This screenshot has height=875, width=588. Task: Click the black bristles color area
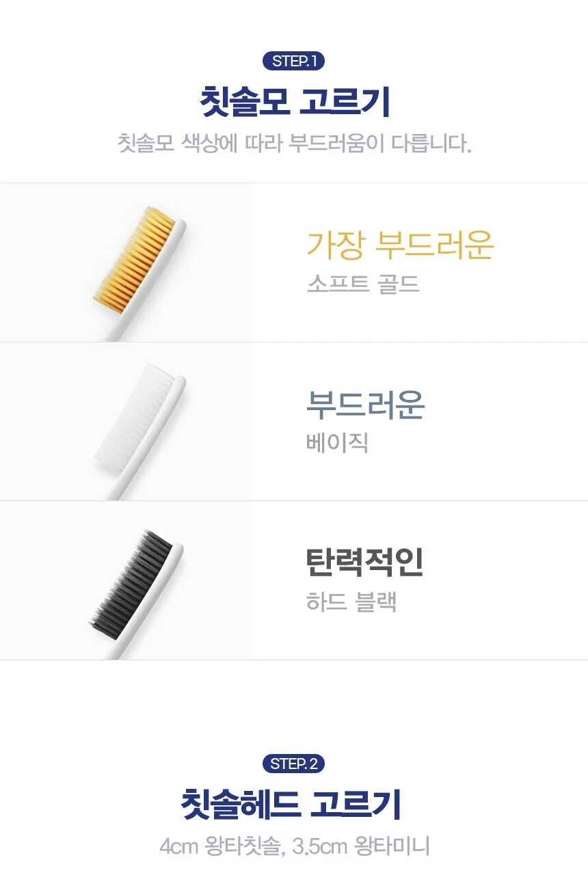[131, 581]
